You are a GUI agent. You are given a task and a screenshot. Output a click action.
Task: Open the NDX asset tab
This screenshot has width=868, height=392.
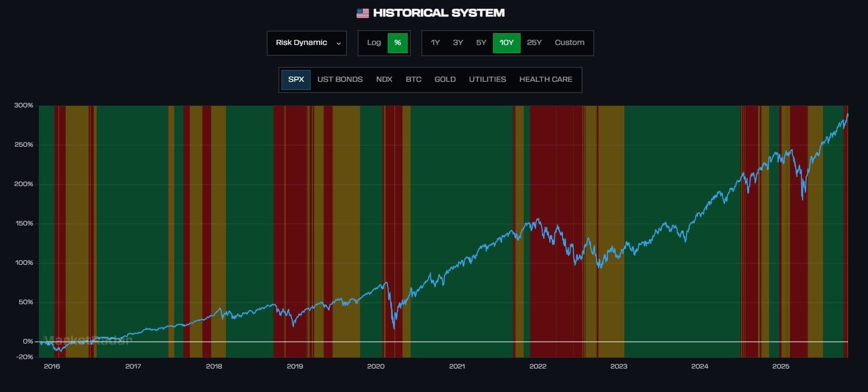[x=384, y=80]
